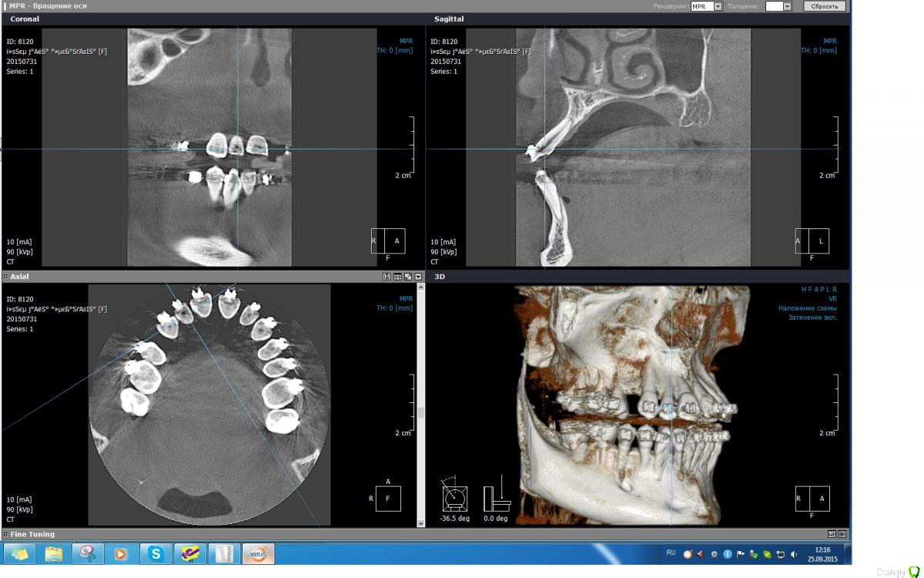Screen dimensions: 924x578
Task: Click the 3D view orientation cube
Action: coord(812,499)
